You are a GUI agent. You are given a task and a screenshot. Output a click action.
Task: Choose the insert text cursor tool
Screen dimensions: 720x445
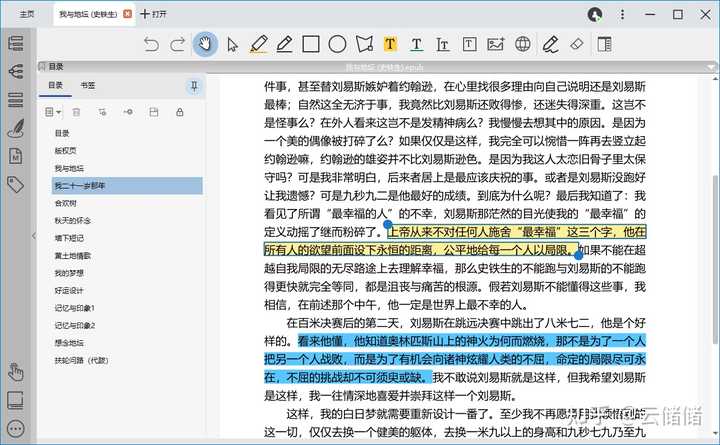point(443,45)
